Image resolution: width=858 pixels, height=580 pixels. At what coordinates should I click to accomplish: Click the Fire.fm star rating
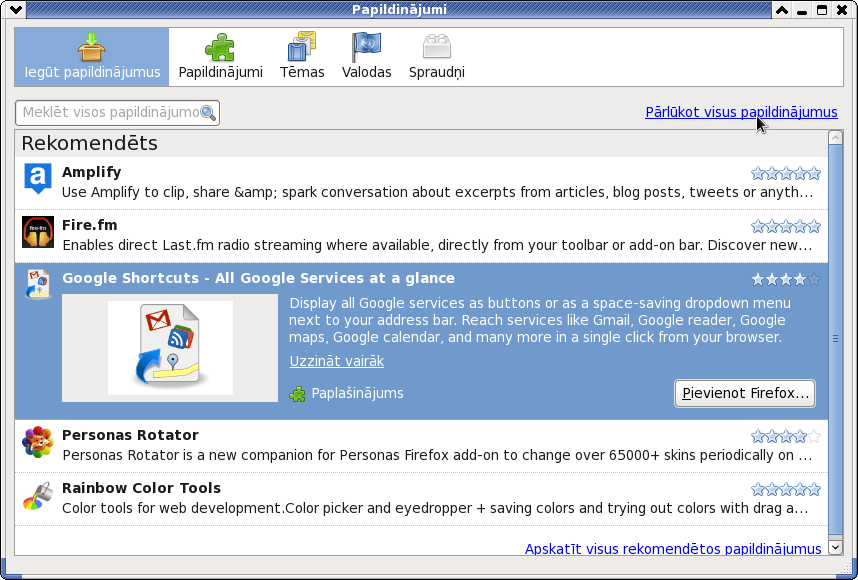[786, 226]
